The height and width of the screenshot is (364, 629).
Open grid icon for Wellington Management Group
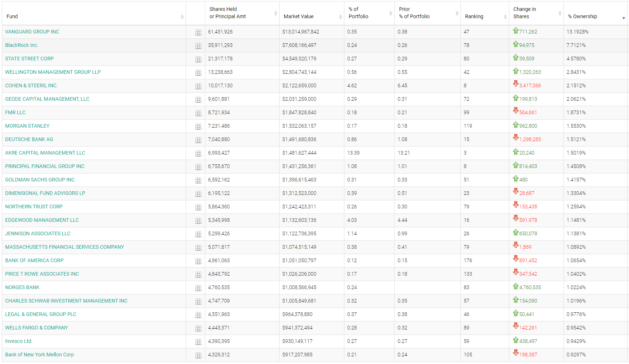click(198, 73)
